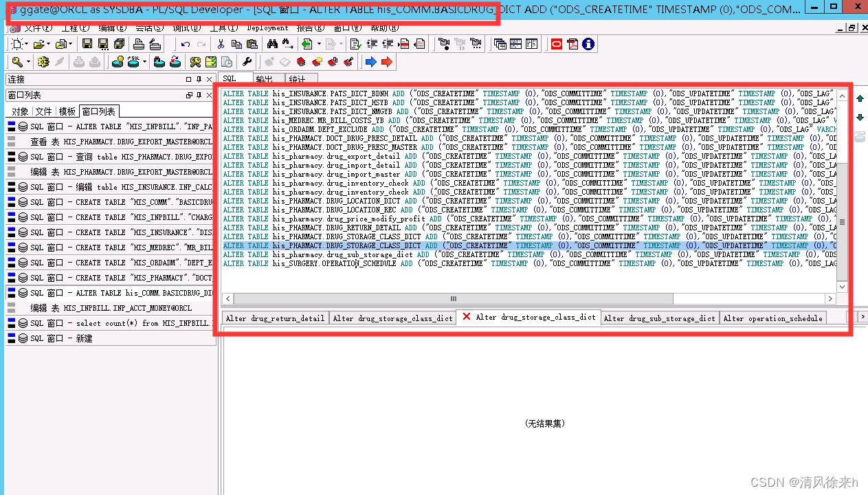Pin the 窗口列表 panel with its thumbtack
The image size is (868, 495).
pyautogui.click(x=199, y=96)
